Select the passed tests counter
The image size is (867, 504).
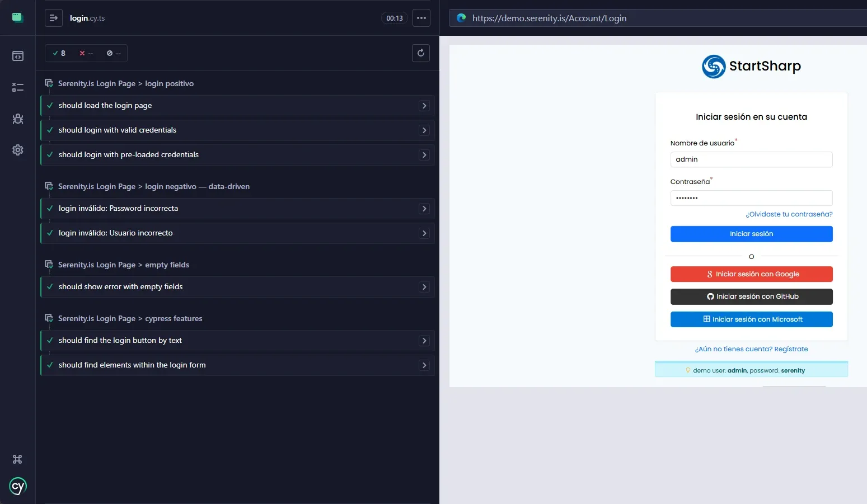click(59, 53)
